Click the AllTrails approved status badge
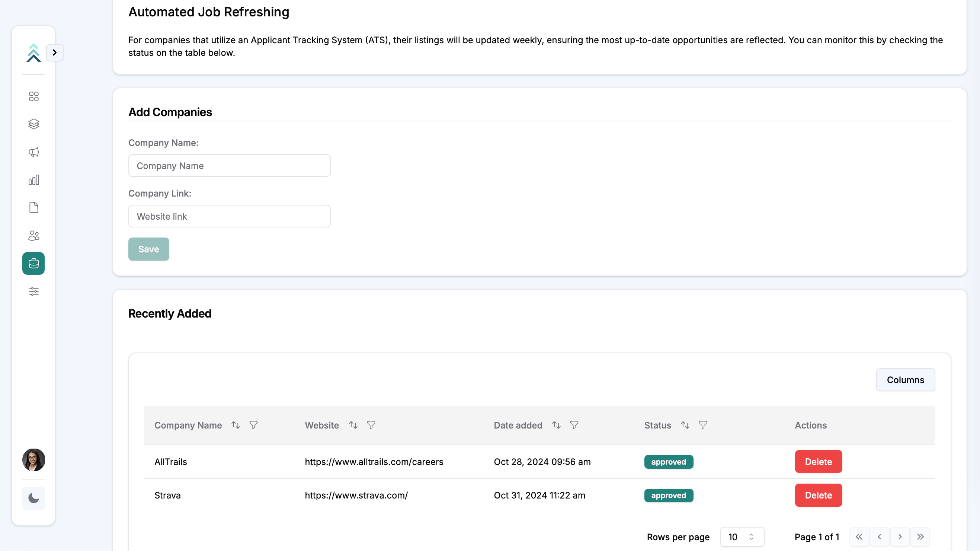This screenshot has width=980, height=551. point(669,462)
